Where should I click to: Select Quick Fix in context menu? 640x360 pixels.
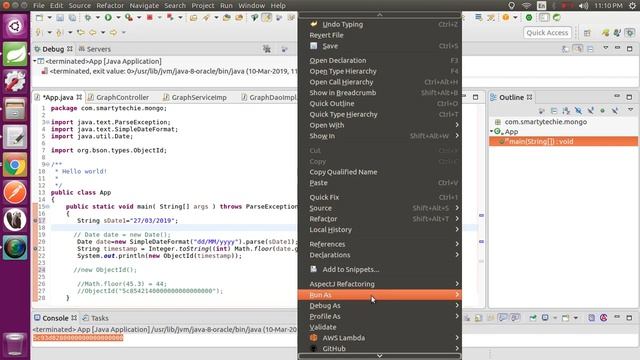pos(380,197)
